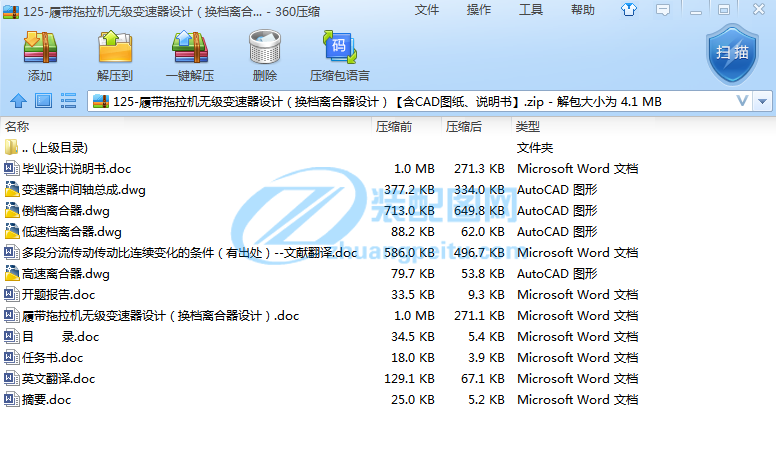Click the 一键解压 one-click extract icon
Screen dimensions: 776x450
pos(190,47)
